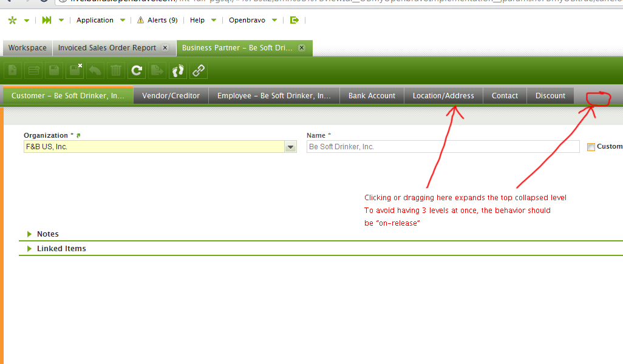The height and width of the screenshot is (364, 623).
Task: Click the Organization field showing F&B US, Inc.
Action: tap(154, 147)
